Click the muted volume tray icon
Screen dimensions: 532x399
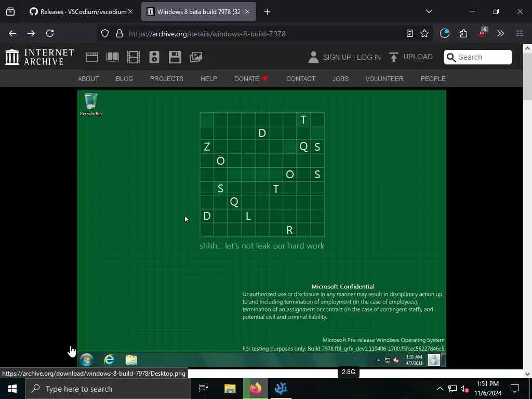point(465,389)
